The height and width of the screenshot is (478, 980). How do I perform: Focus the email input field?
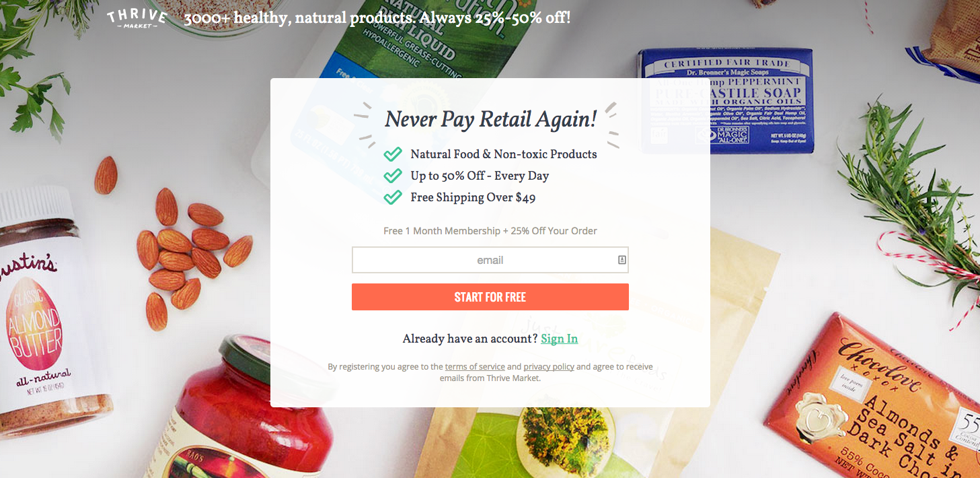point(490,260)
